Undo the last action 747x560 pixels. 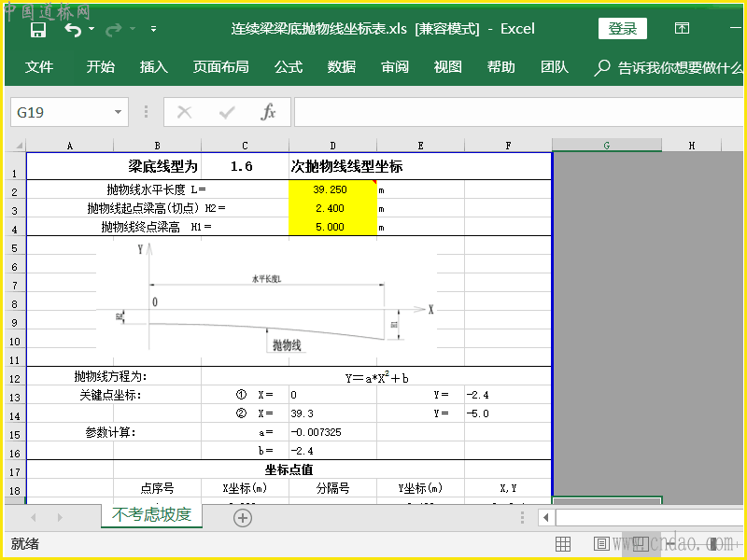[x=73, y=30]
